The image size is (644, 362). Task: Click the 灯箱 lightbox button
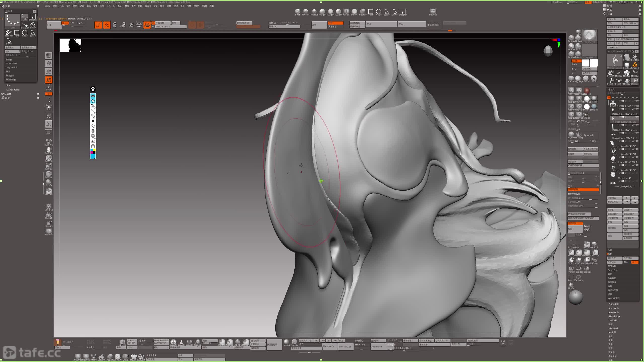[54, 25]
